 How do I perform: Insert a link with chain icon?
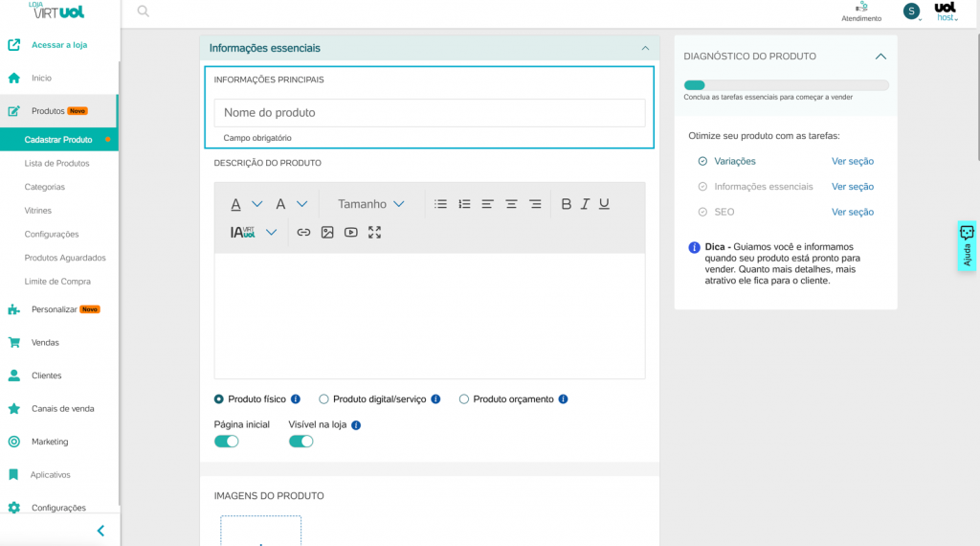(303, 233)
